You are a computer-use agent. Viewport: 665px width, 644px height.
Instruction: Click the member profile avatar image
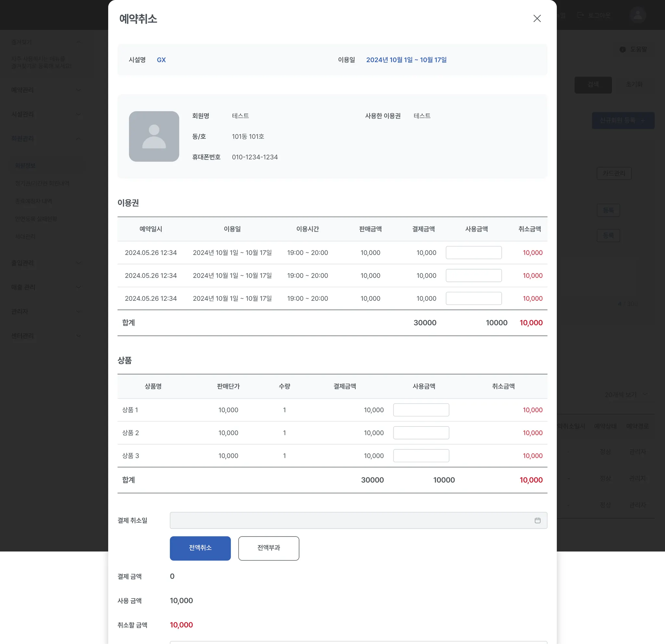[x=154, y=136]
